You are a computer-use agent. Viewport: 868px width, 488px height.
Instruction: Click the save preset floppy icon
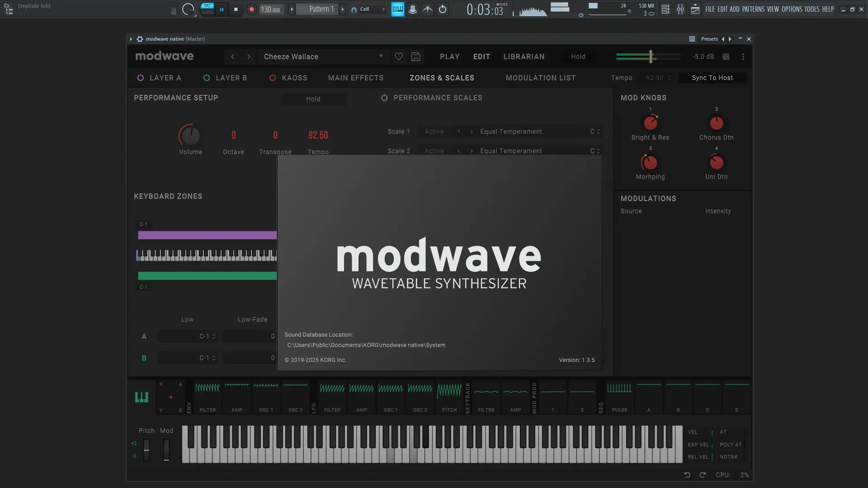[415, 56]
